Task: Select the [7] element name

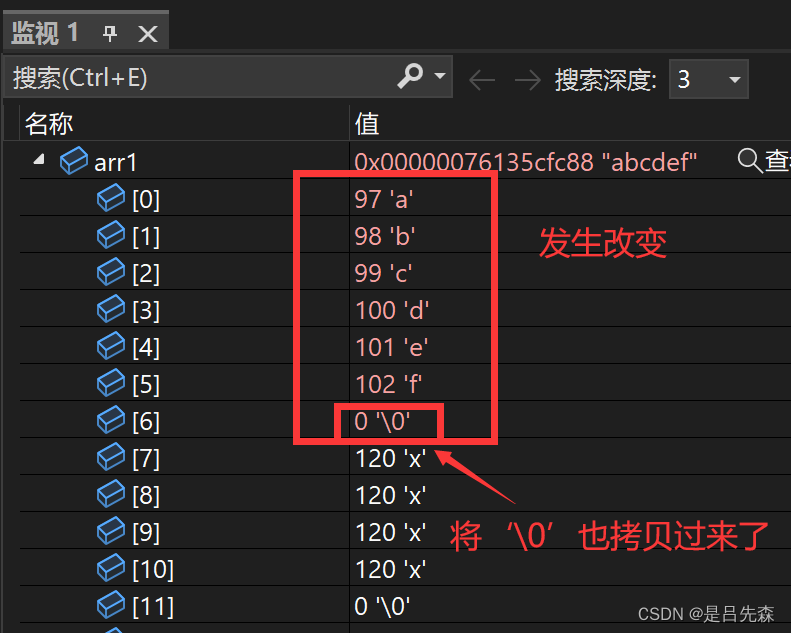Action: pos(146,459)
